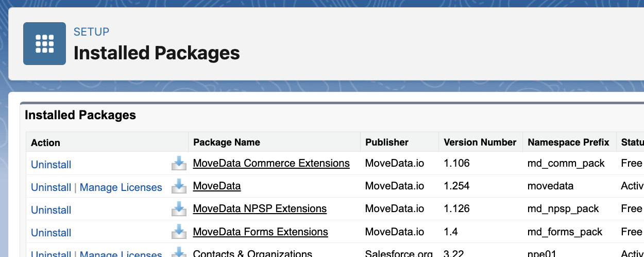Viewport: 644px width, 257px height.
Task: Click download icon for MoveData Forms Extensions
Action: pos(179,232)
